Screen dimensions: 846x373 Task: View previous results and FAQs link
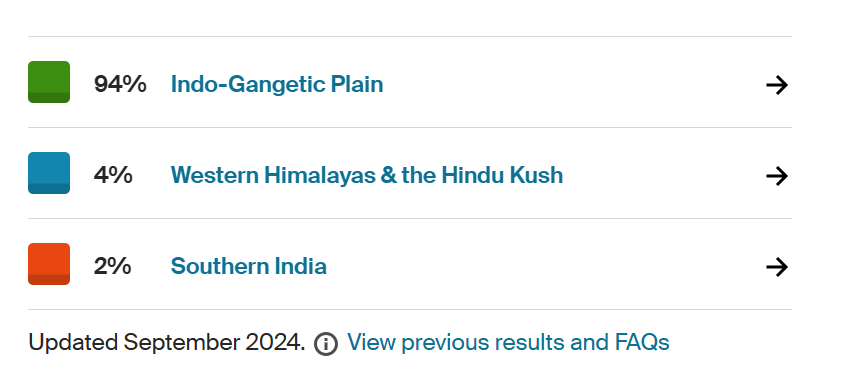click(x=508, y=342)
